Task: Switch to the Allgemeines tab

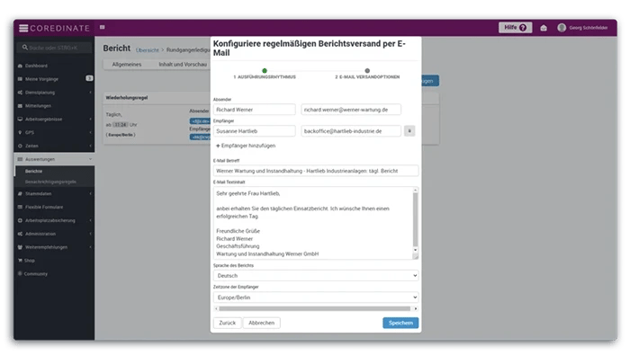Action: pos(129,65)
